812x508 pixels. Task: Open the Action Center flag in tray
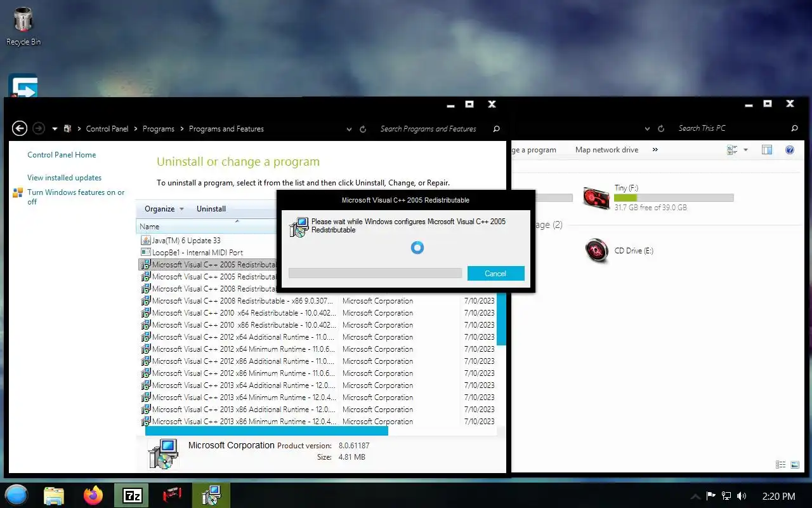click(711, 496)
